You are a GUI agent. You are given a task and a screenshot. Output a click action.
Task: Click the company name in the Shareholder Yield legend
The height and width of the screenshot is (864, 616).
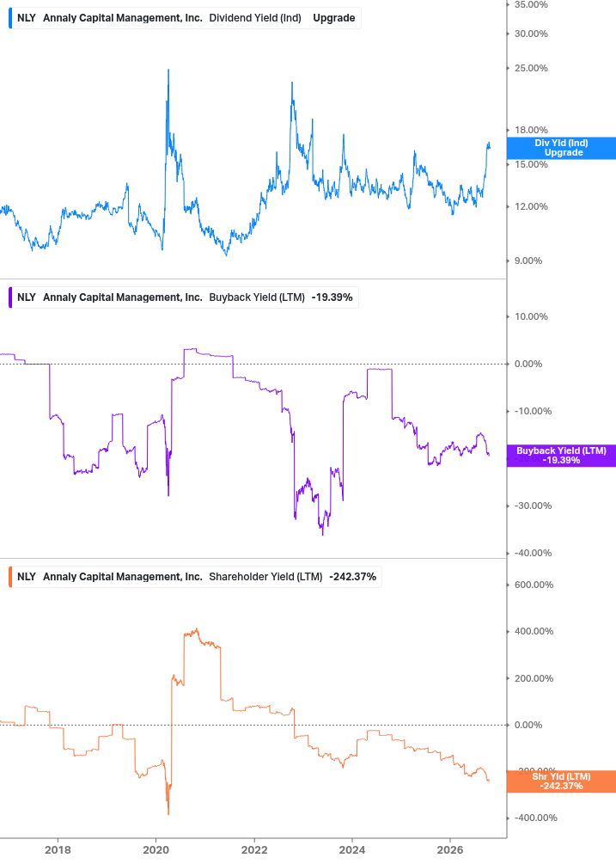pos(123,577)
